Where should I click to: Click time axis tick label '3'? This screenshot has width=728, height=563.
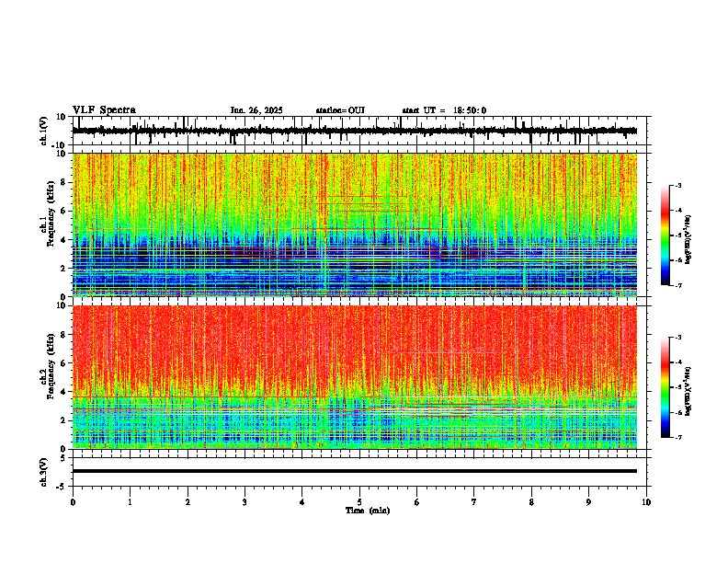tap(245, 502)
